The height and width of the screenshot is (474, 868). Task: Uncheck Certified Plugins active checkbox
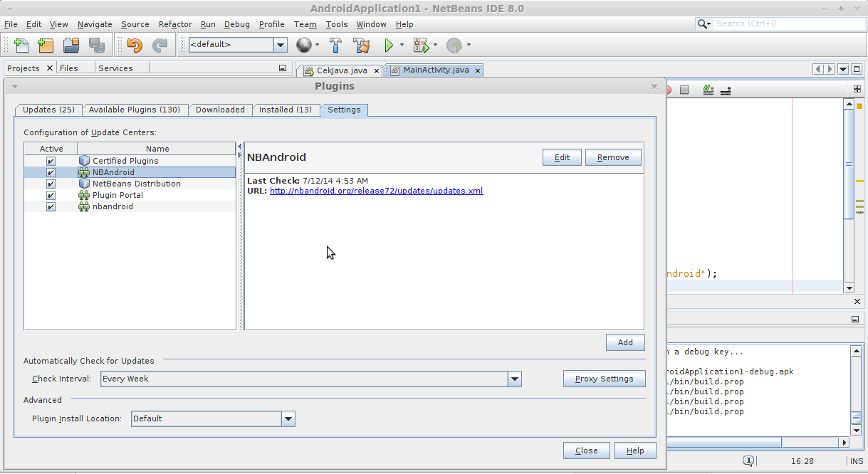click(51, 161)
